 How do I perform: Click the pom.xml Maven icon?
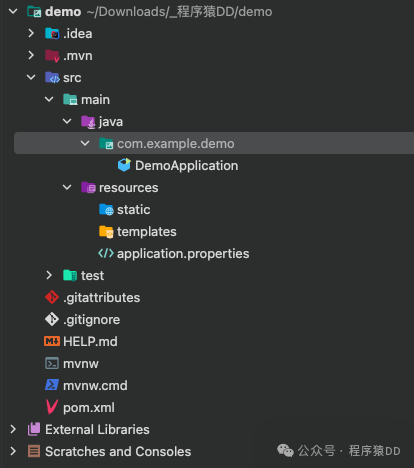coord(52,407)
